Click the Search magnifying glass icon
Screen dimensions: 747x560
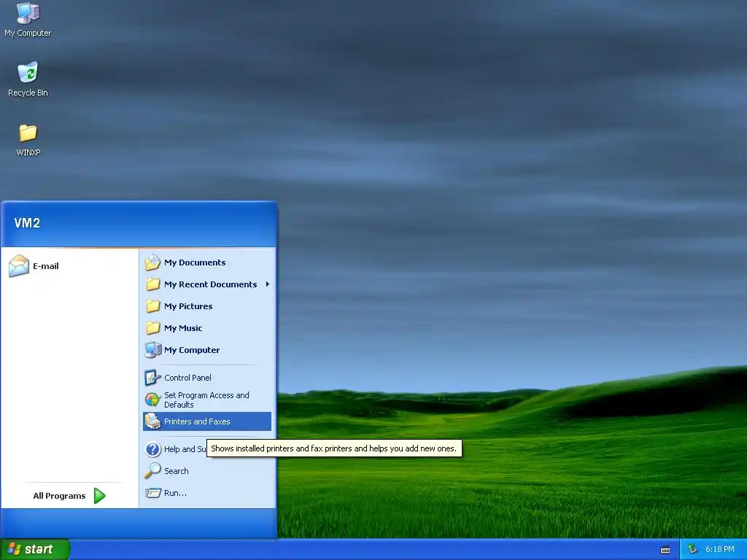click(x=153, y=471)
